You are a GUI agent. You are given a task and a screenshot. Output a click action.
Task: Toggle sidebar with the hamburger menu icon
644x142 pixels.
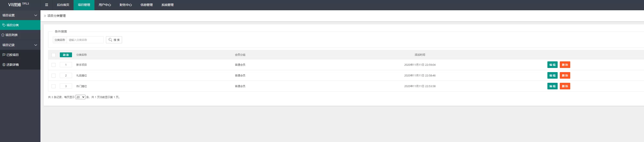[47, 5]
